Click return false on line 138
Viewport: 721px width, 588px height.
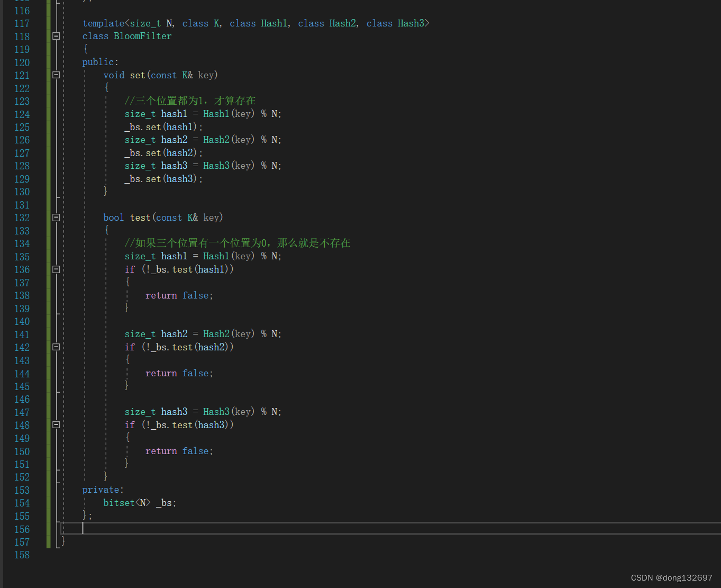tap(179, 295)
